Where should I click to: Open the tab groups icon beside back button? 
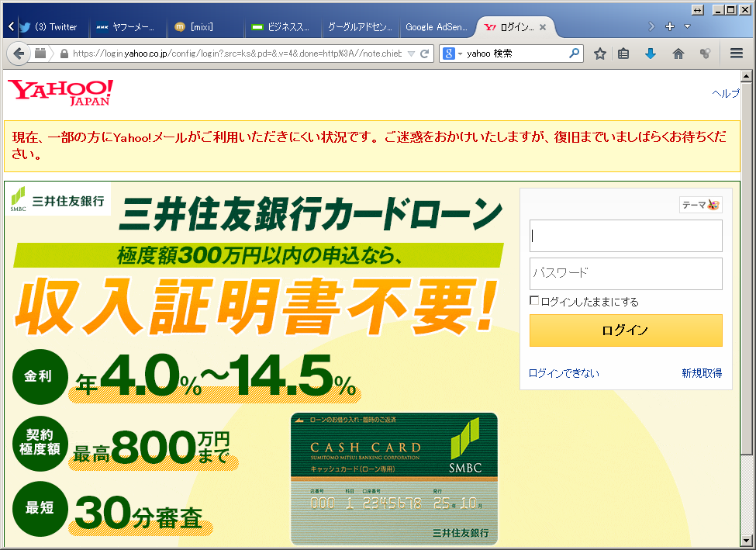click(x=40, y=53)
